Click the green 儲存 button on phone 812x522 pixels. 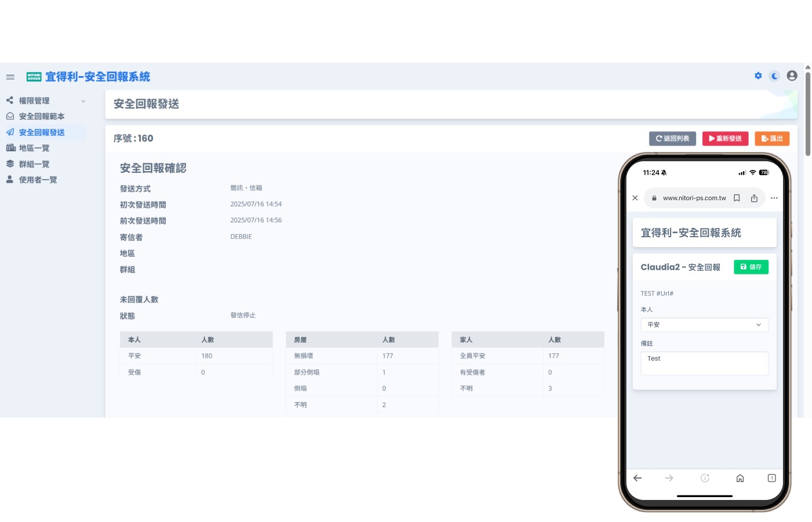click(751, 267)
